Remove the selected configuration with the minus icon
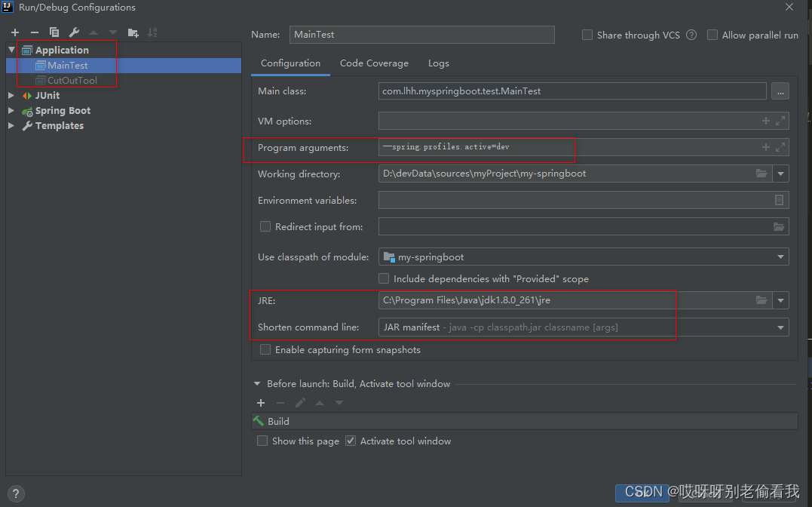This screenshot has height=507, width=812. coord(34,32)
